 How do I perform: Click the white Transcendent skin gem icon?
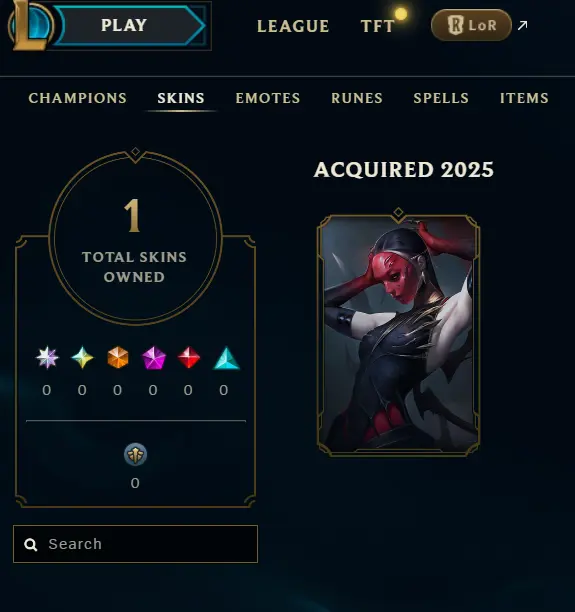[x=47, y=358]
